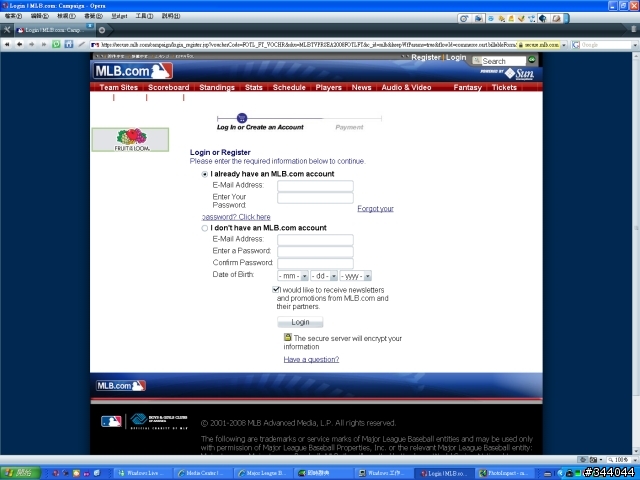
Task: Click the rightmost pencil-notepad icon in the menu-bar toolbar
Action: pyautogui.click(x=556, y=18)
